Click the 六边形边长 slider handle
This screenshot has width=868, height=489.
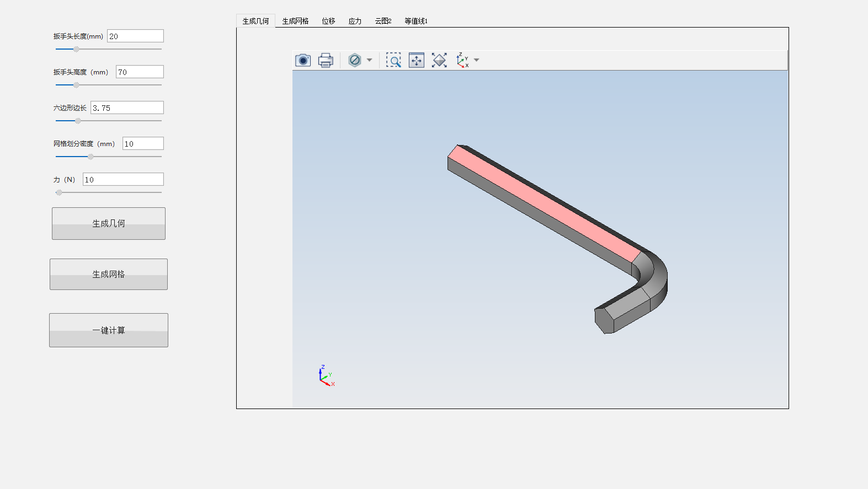78,121
